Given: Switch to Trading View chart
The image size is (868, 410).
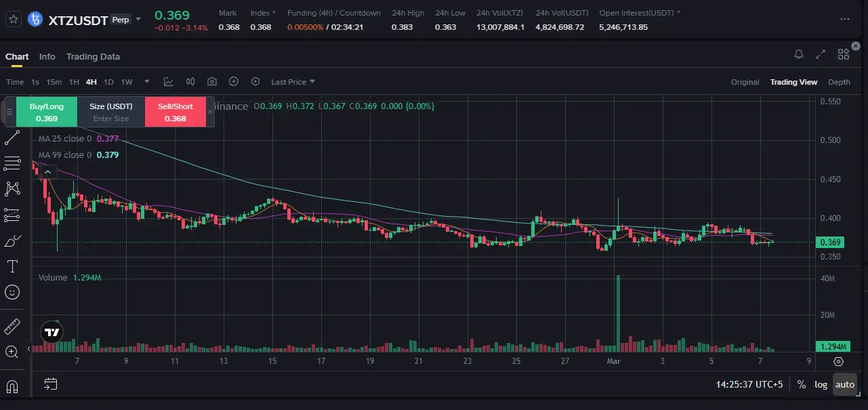Looking at the screenshot, I should [x=793, y=82].
